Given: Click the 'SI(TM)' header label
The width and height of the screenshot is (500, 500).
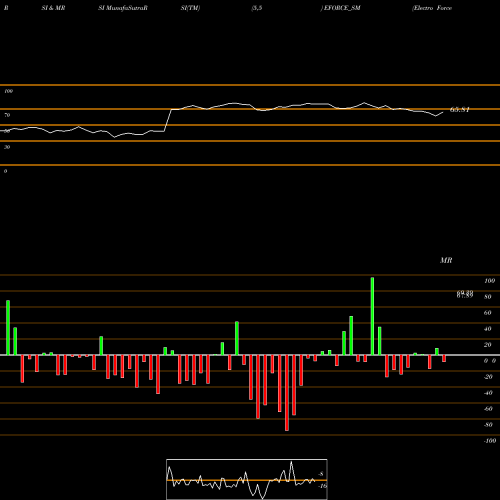Looking at the screenshot, I should [x=190, y=8].
